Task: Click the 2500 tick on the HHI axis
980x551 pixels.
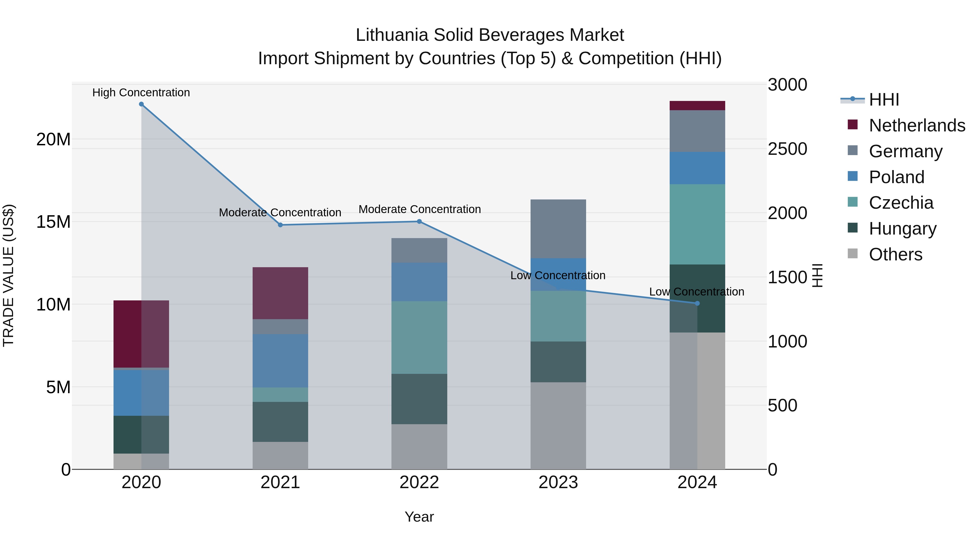Action: [x=787, y=149]
